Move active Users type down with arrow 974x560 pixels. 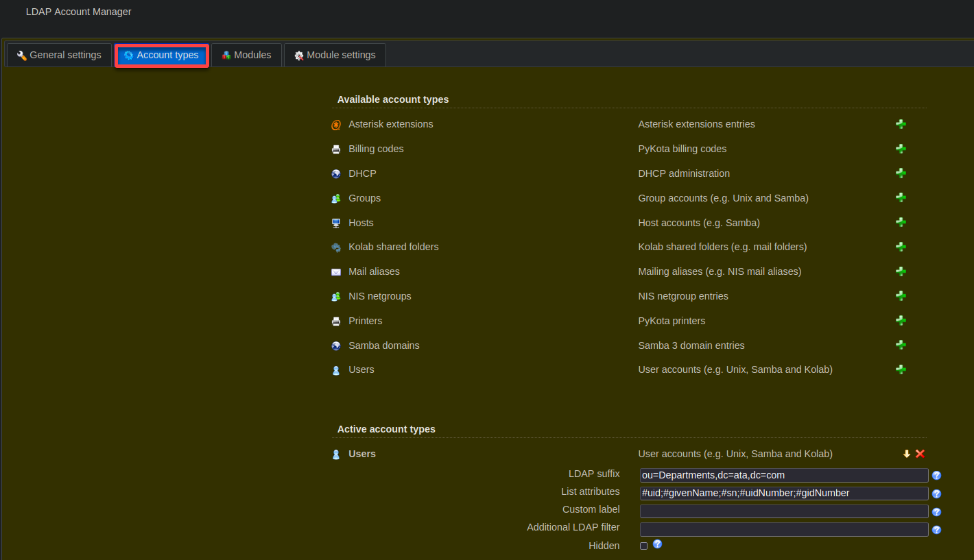tap(906, 454)
